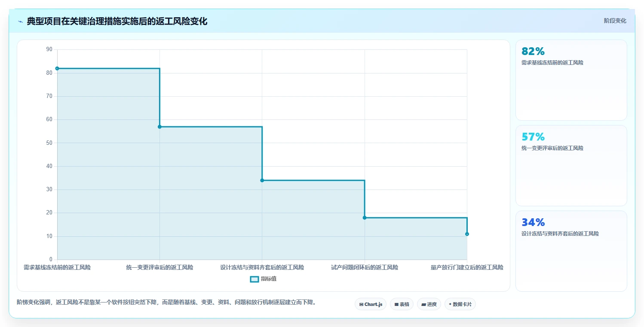Click the data point at value 82

click(x=57, y=68)
